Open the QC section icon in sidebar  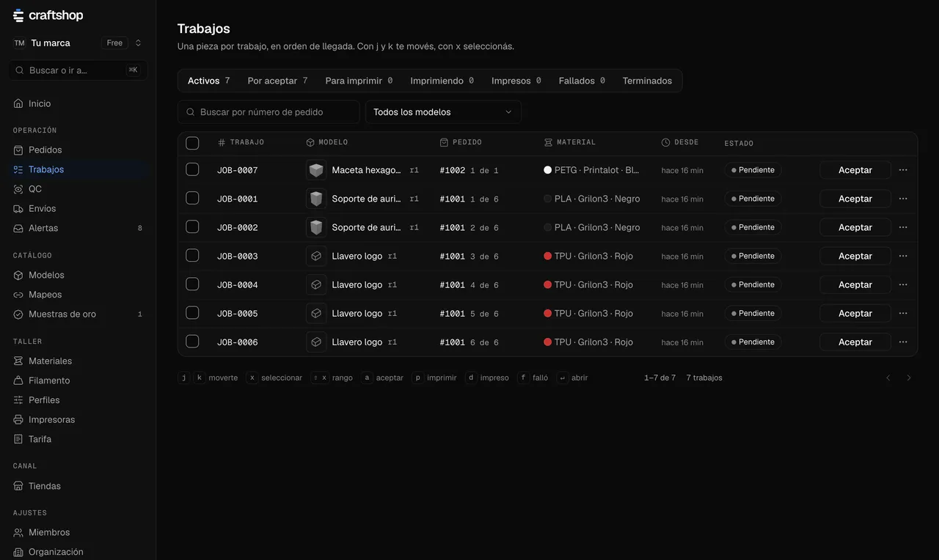[18, 189]
